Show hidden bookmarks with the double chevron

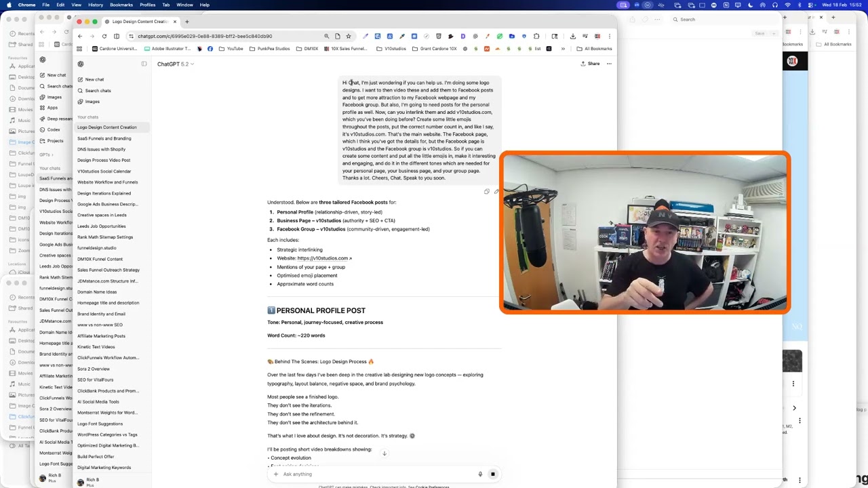coord(563,49)
